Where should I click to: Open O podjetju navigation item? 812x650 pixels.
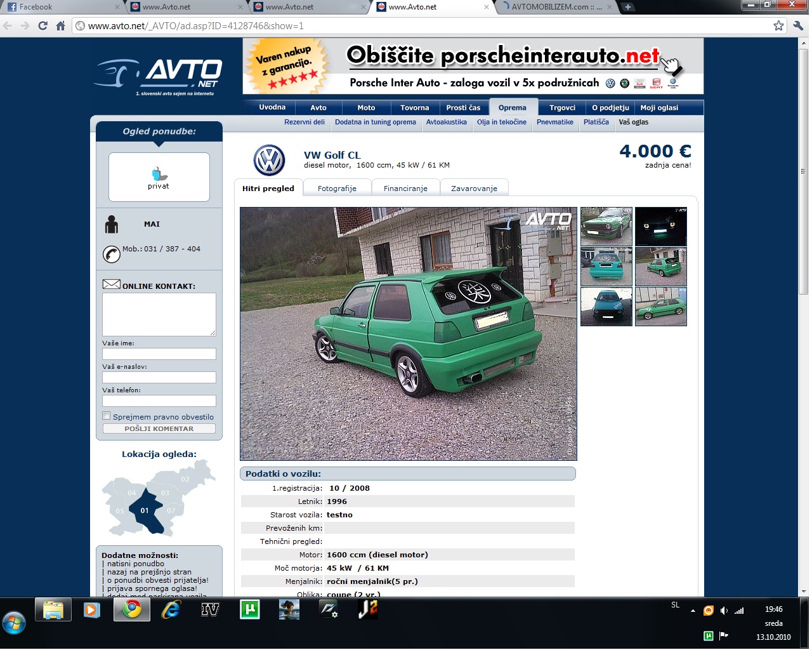(610, 108)
